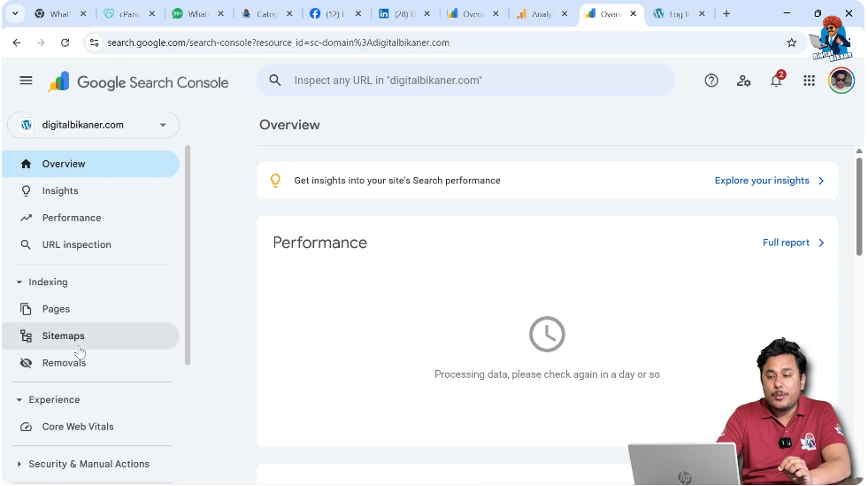Click the search magnifier in inspect bar
Screen dimensions: 868x486
click(x=275, y=81)
